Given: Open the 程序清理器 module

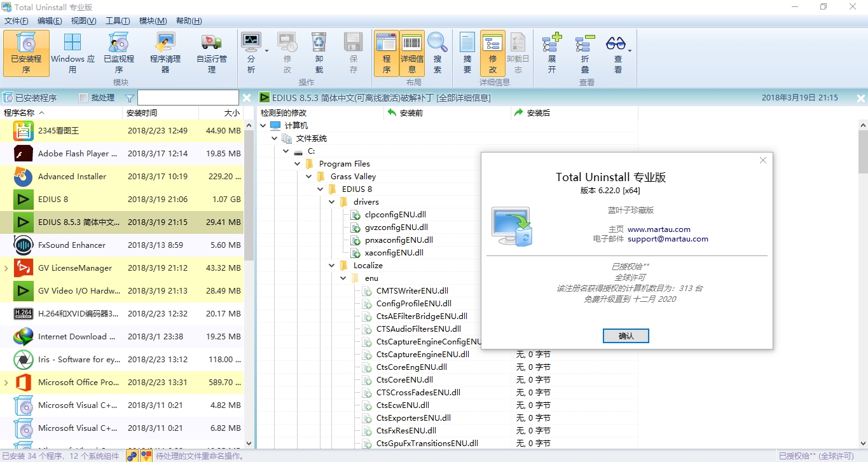Looking at the screenshot, I should coord(165,53).
